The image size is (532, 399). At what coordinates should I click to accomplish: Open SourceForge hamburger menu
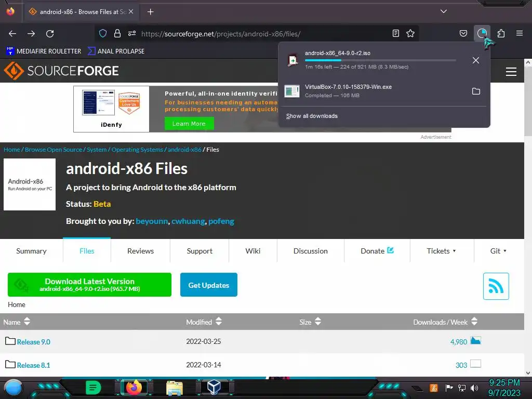(511, 72)
